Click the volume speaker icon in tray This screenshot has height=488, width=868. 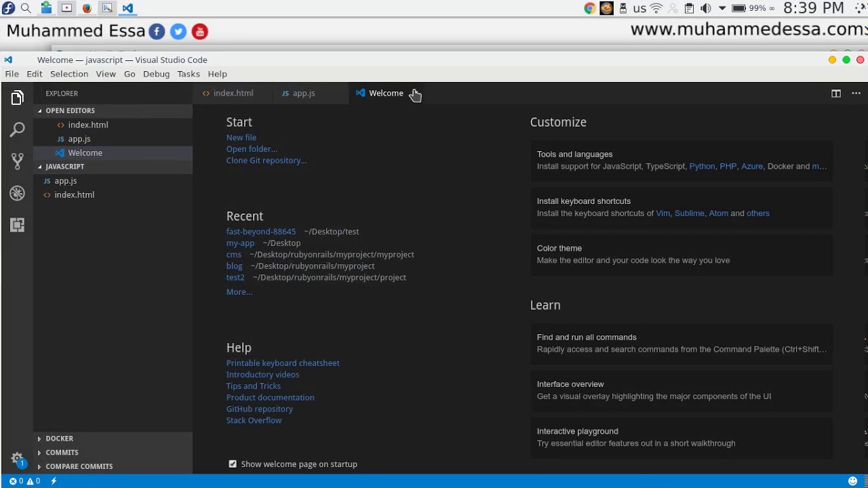(705, 8)
